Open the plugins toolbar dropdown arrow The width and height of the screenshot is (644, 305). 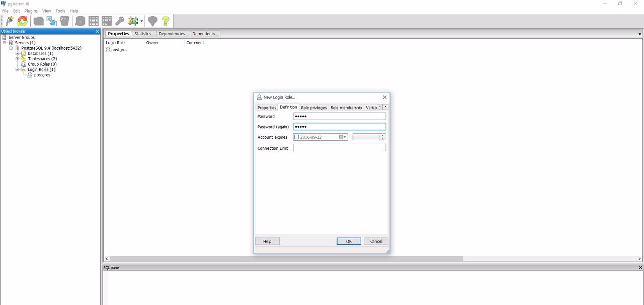(x=142, y=21)
